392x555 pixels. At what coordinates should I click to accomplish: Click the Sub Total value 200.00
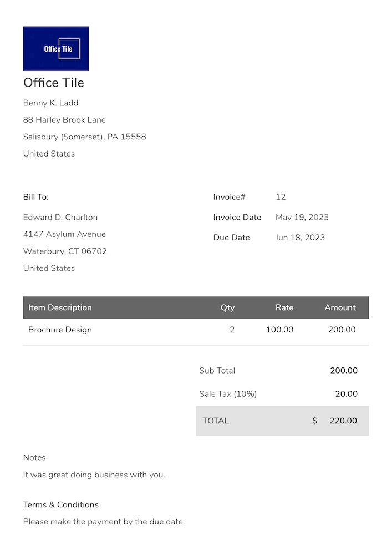344,371
